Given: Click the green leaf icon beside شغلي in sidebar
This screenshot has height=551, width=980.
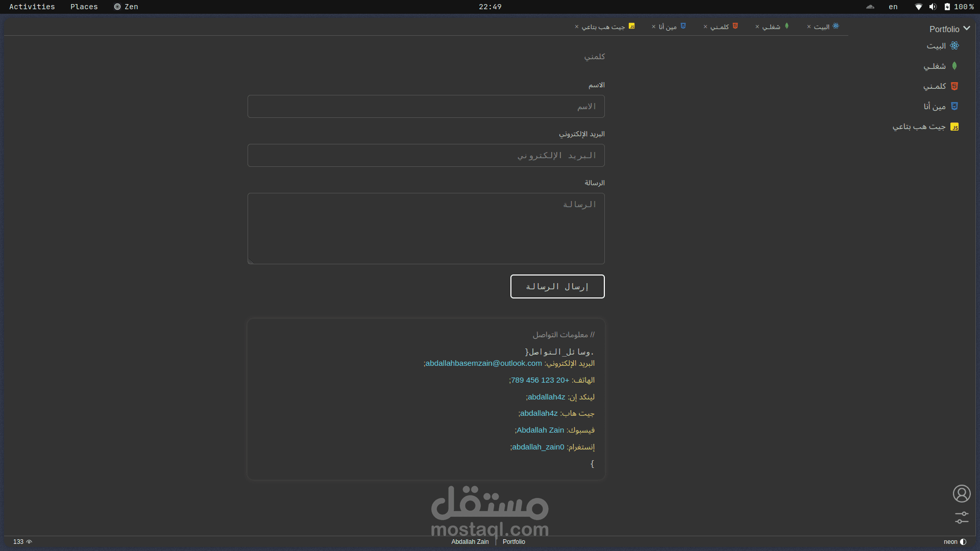Looking at the screenshot, I should 954,66.
